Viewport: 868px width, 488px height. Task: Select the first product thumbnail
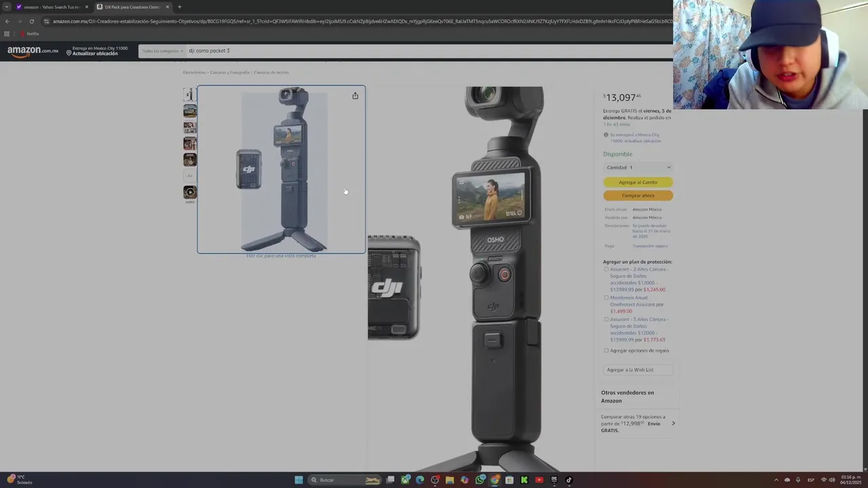(x=190, y=94)
